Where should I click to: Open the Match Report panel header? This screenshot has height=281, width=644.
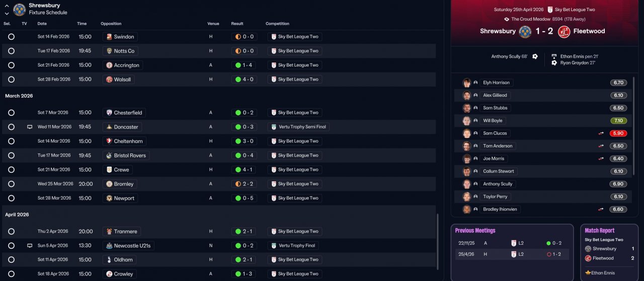pyautogui.click(x=600, y=231)
